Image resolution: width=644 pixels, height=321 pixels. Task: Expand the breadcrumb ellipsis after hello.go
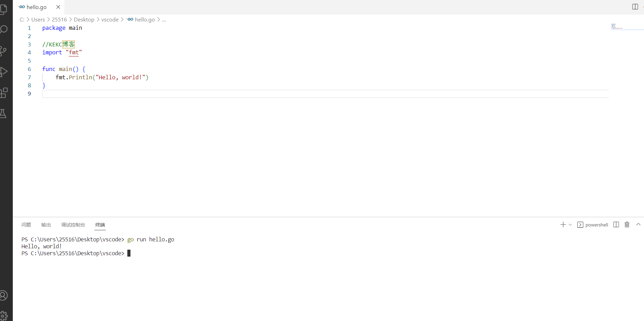pos(164,20)
